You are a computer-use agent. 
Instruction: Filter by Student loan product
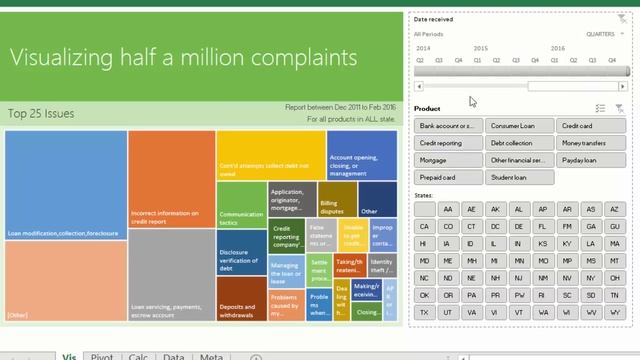(520, 177)
